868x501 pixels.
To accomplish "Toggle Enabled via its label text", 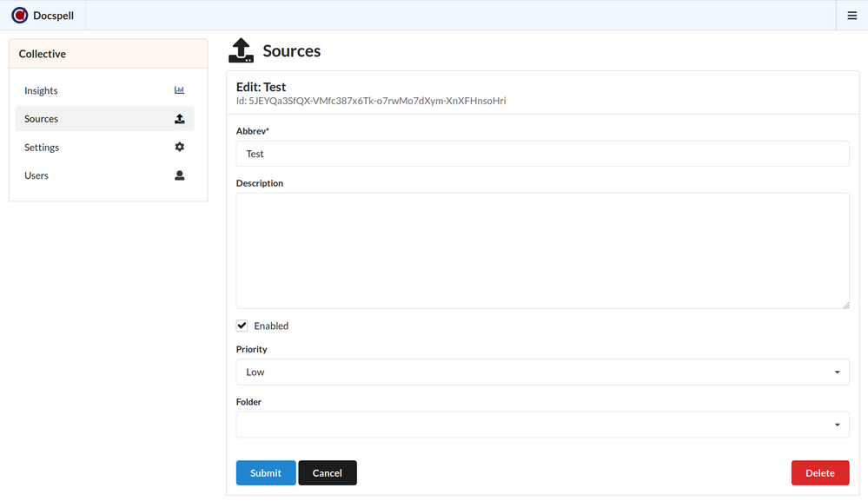I will click(x=271, y=326).
